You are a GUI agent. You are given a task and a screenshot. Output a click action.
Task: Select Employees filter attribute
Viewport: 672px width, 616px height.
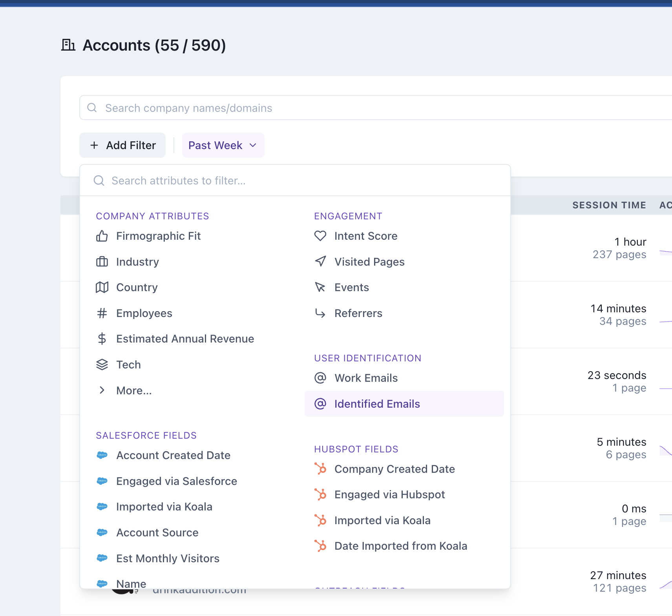144,313
